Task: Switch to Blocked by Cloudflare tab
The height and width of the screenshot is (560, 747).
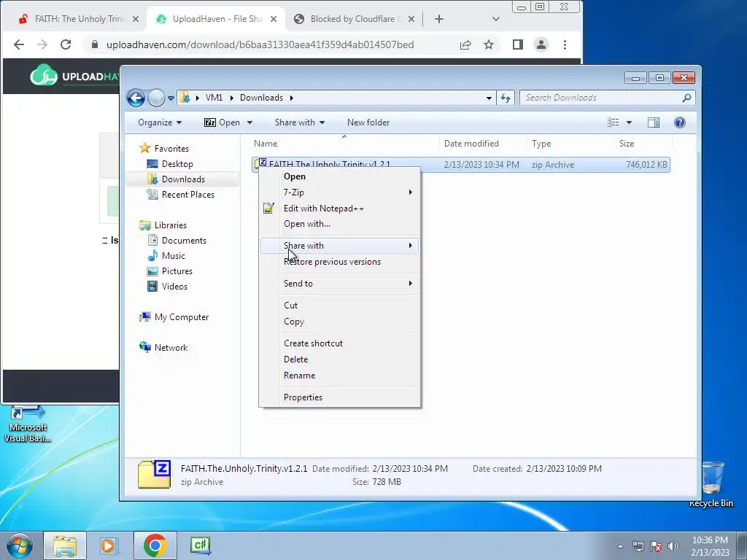Action: tap(352, 19)
